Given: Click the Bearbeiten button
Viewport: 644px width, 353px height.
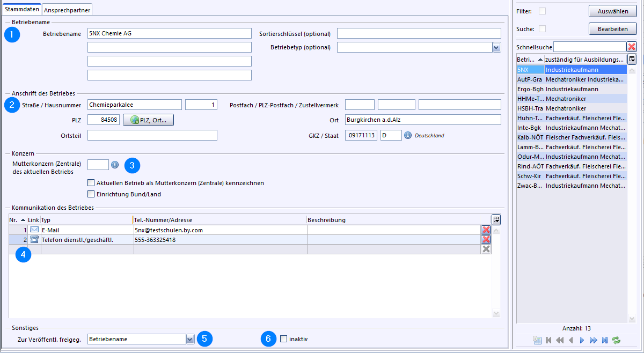Looking at the screenshot, I should (612, 29).
